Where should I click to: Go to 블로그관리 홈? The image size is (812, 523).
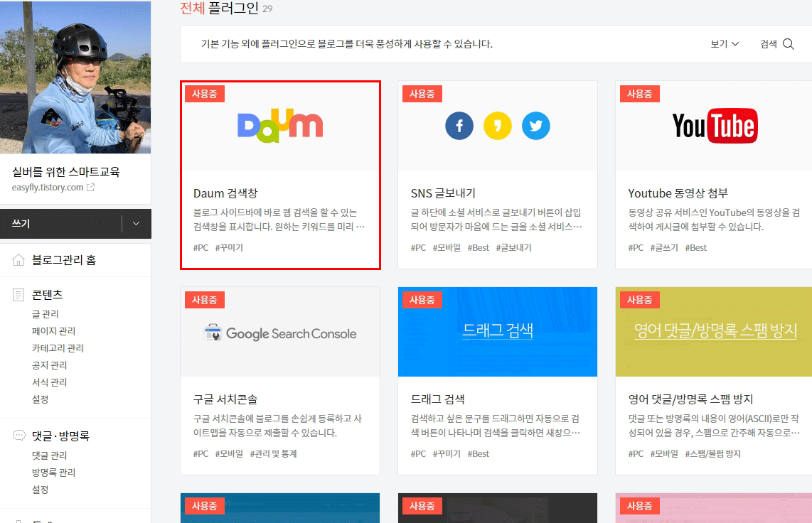(x=64, y=259)
